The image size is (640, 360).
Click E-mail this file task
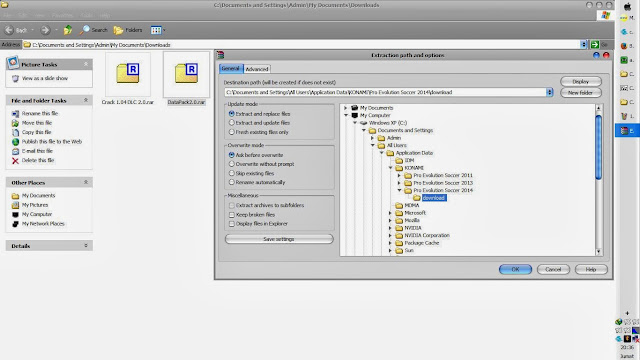(37, 151)
